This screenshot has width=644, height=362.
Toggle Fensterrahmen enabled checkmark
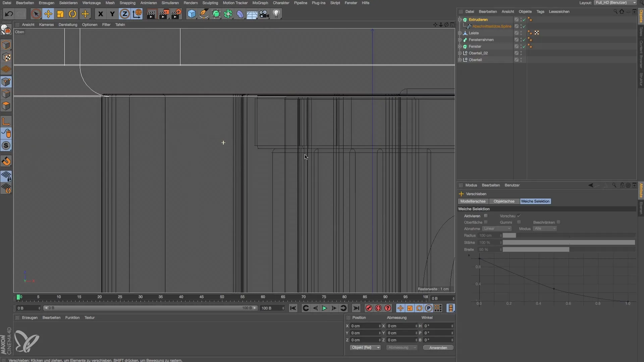(524, 40)
